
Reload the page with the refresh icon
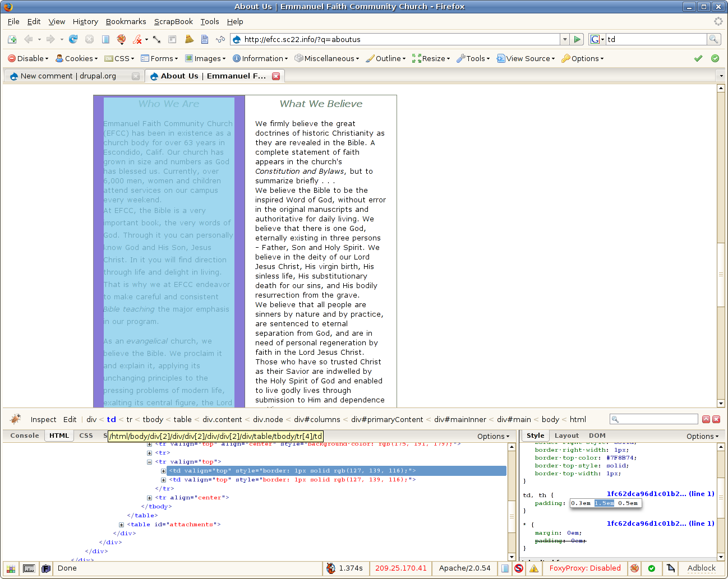tap(73, 39)
